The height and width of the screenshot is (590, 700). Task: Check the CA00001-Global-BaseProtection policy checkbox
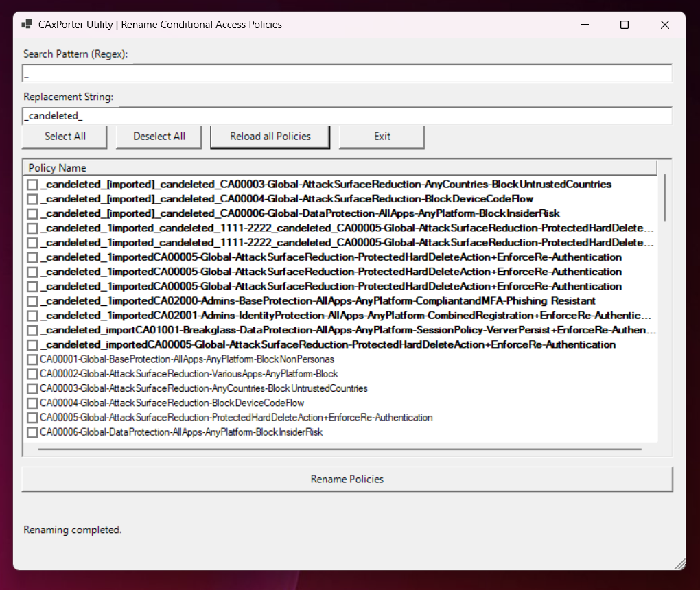click(32, 359)
